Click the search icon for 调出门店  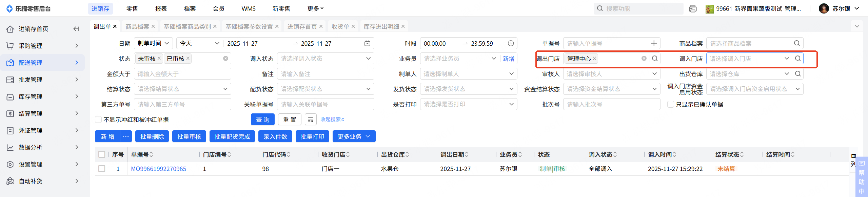[655, 59]
